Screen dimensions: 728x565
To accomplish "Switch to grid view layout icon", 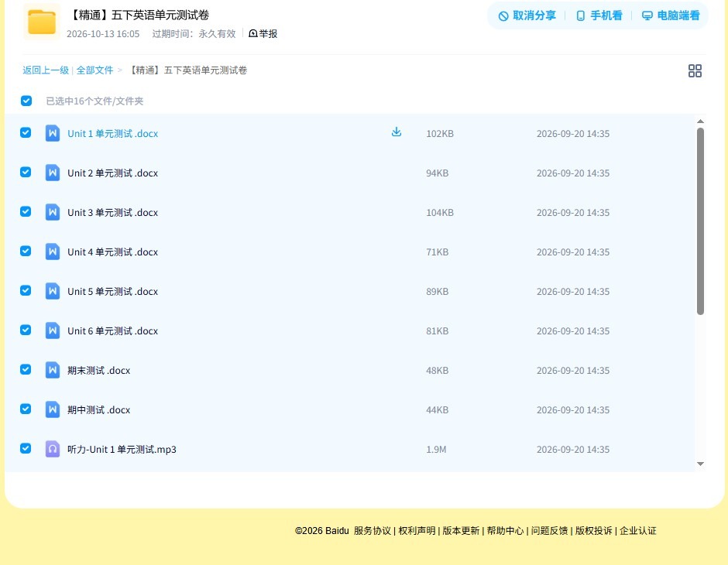I will pyautogui.click(x=695, y=70).
